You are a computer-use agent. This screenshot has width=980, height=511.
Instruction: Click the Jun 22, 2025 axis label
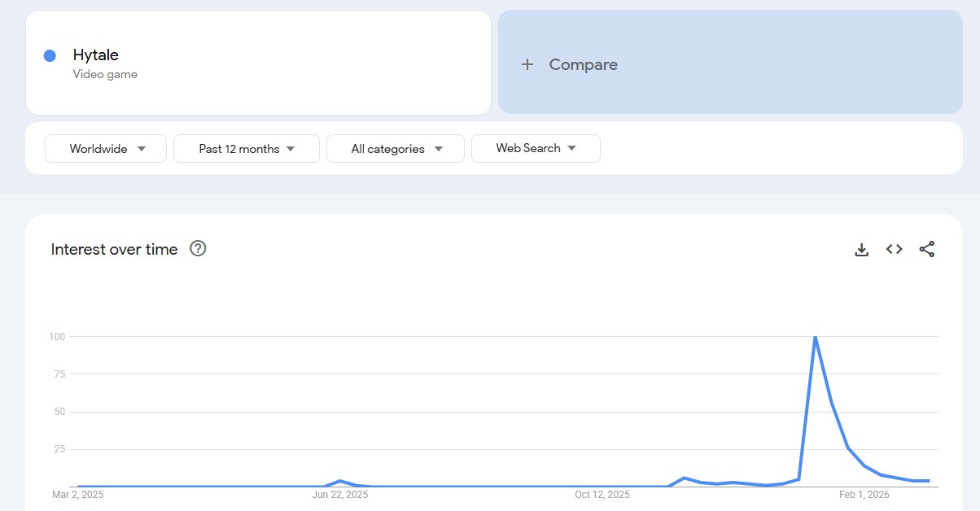coord(340,495)
